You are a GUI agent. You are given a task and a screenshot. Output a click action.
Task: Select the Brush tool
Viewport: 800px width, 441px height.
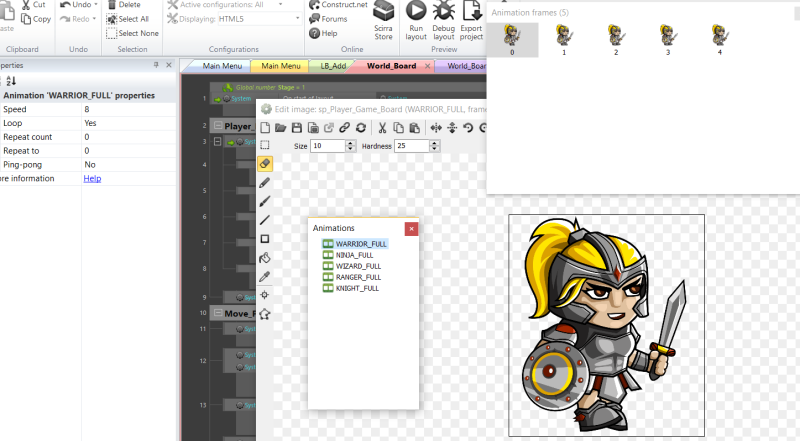pyautogui.click(x=265, y=202)
